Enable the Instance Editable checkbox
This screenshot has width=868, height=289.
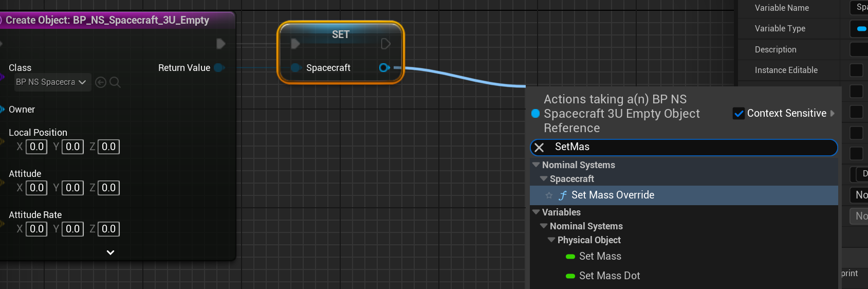pyautogui.click(x=856, y=70)
